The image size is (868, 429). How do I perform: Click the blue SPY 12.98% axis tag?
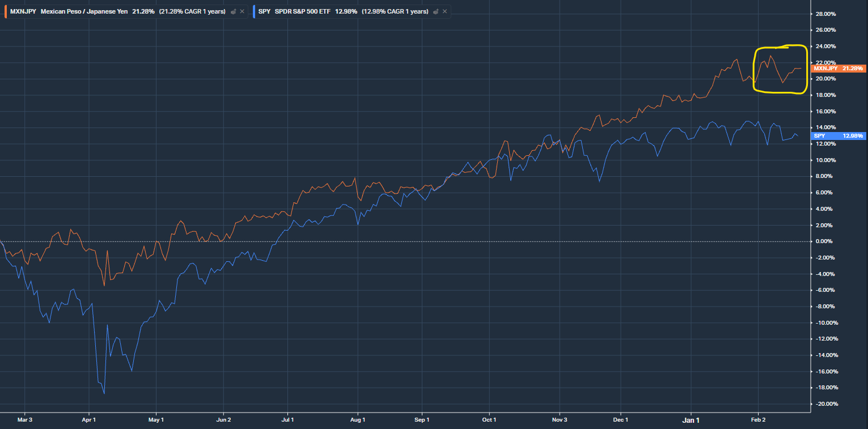(838, 136)
